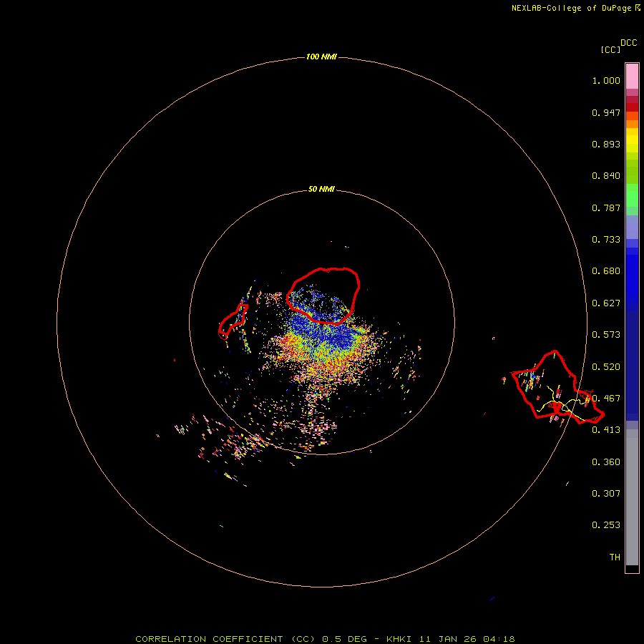The width and height of the screenshot is (644, 644).
Task: Click the TH threshold label in legend
Action: coord(615,557)
